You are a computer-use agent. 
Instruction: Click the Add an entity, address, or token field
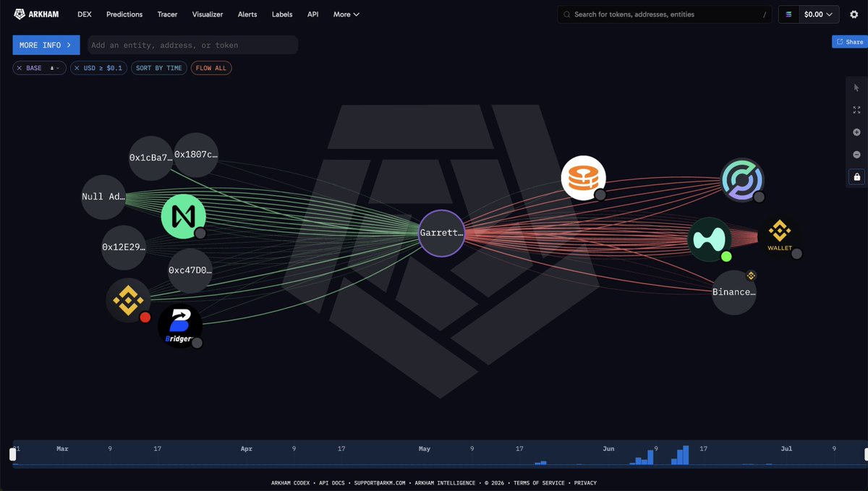click(192, 45)
